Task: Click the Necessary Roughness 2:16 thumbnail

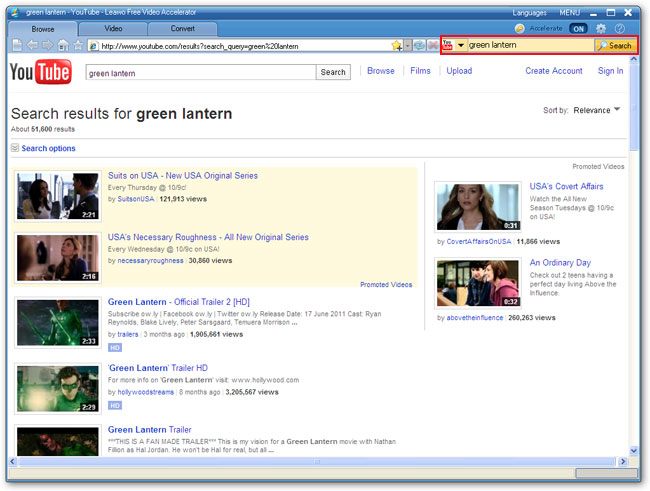Action: coord(58,258)
